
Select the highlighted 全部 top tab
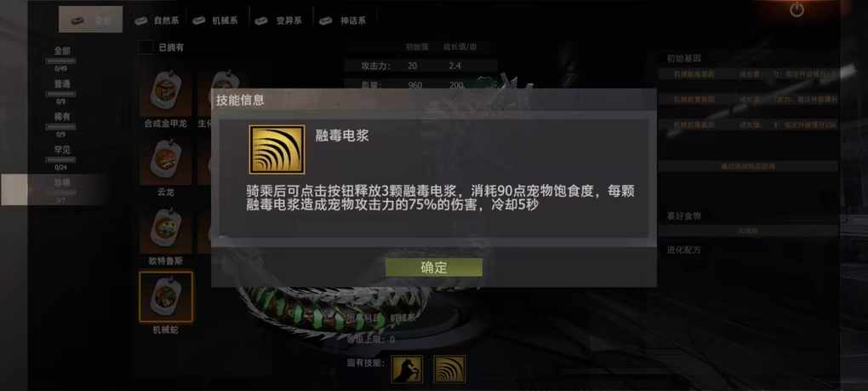tap(91, 20)
